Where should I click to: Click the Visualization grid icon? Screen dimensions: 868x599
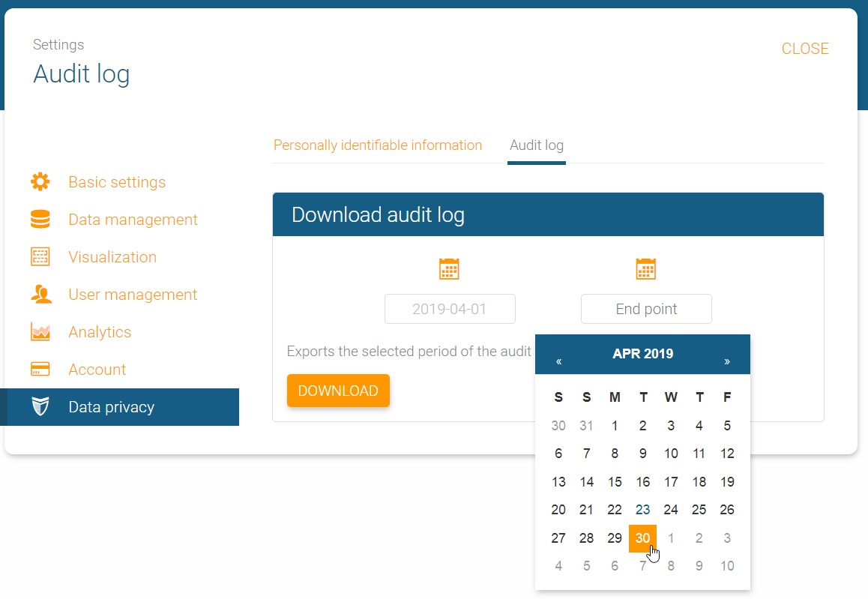(x=40, y=257)
